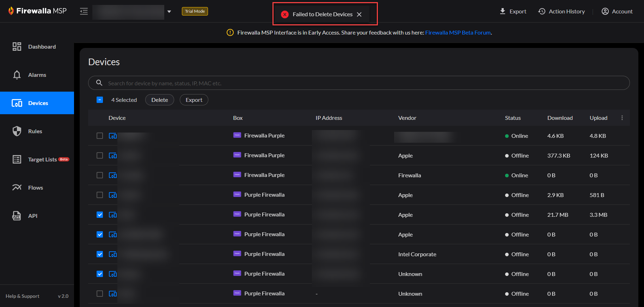Click the search magnifier icon
This screenshot has width=644, height=307.
(x=99, y=83)
